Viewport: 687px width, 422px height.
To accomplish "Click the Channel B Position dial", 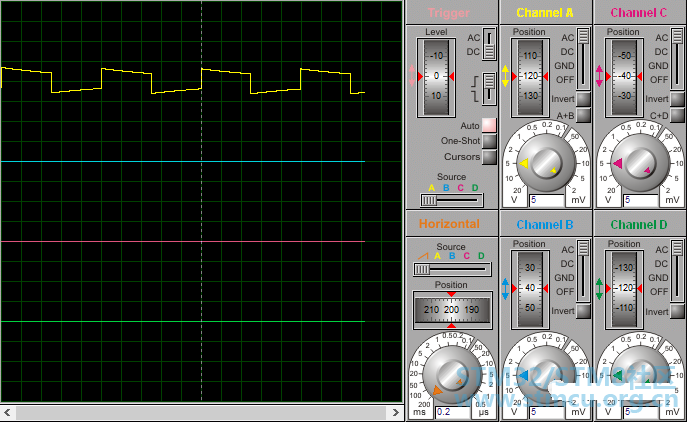I will click(x=530, y=290).
